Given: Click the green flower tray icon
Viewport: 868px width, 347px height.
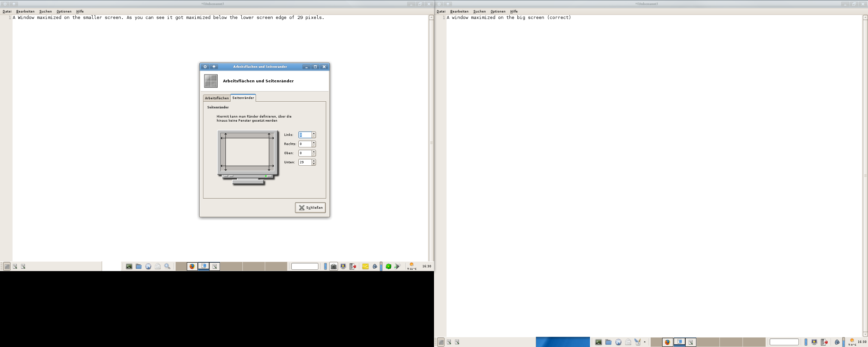Looking at the screenshot, I should click(389, 267).
